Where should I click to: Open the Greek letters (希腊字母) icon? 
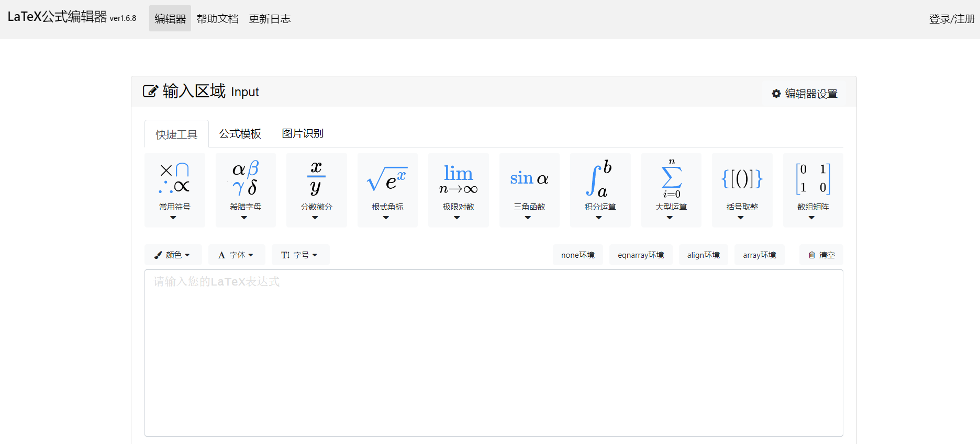246,189
